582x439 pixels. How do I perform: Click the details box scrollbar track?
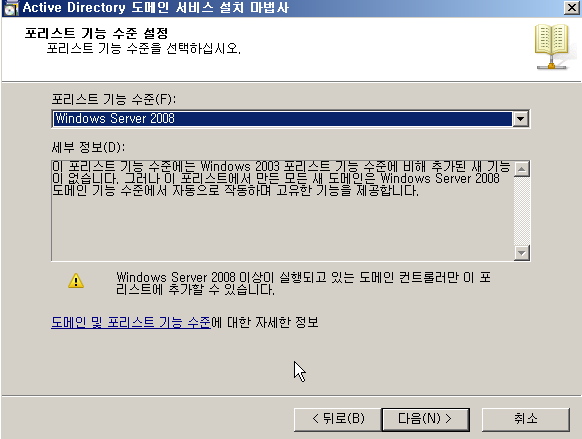(x=522, y=211)
